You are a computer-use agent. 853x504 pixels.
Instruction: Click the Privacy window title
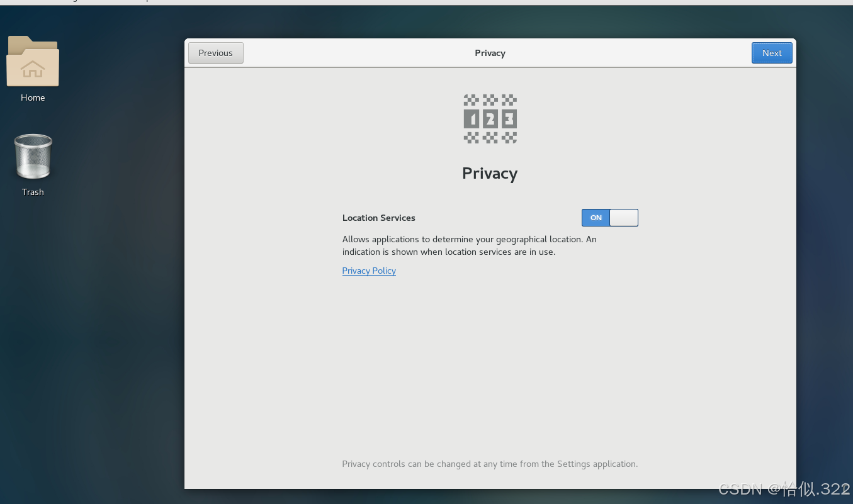pos(490,53)
